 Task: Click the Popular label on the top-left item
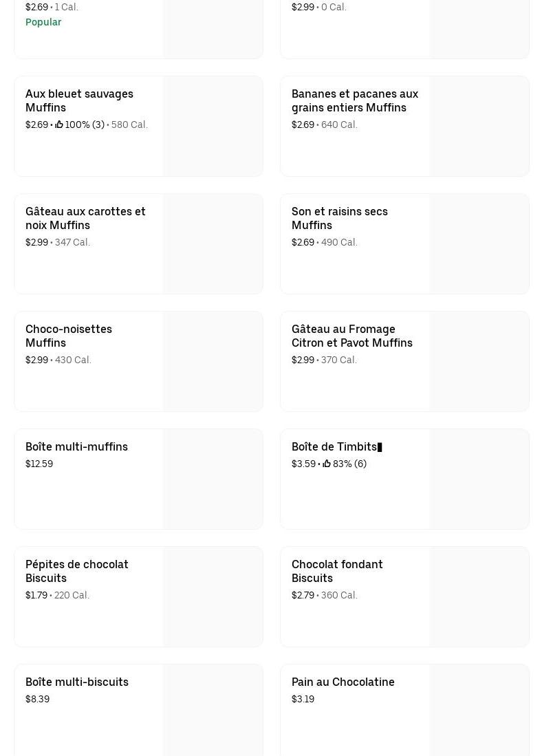[43, 22]
